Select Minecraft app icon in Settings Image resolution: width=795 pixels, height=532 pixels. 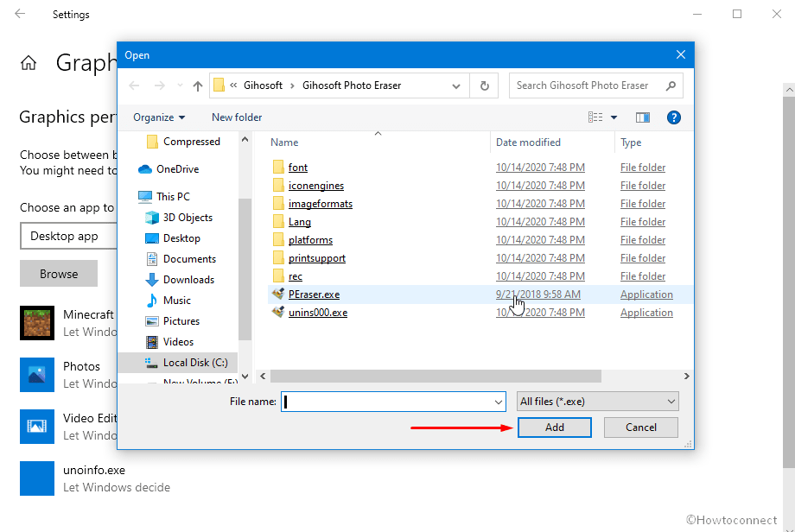tap(37, 323)
